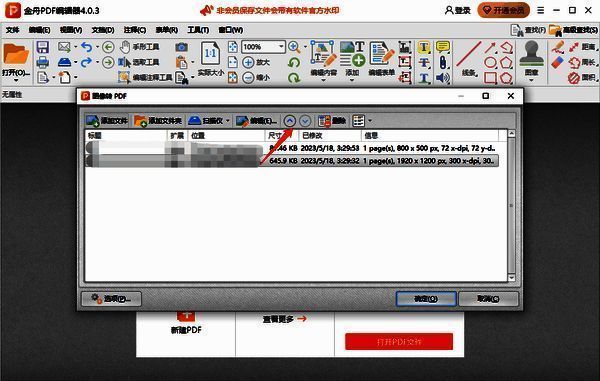Open the File (文件) menu

(12, 30)
